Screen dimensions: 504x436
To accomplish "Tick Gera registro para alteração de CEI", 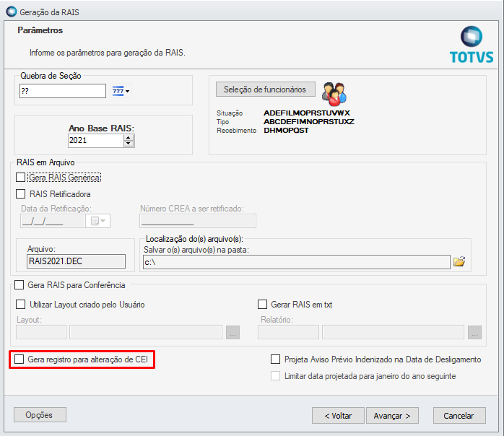I will (x=19, y=359).
